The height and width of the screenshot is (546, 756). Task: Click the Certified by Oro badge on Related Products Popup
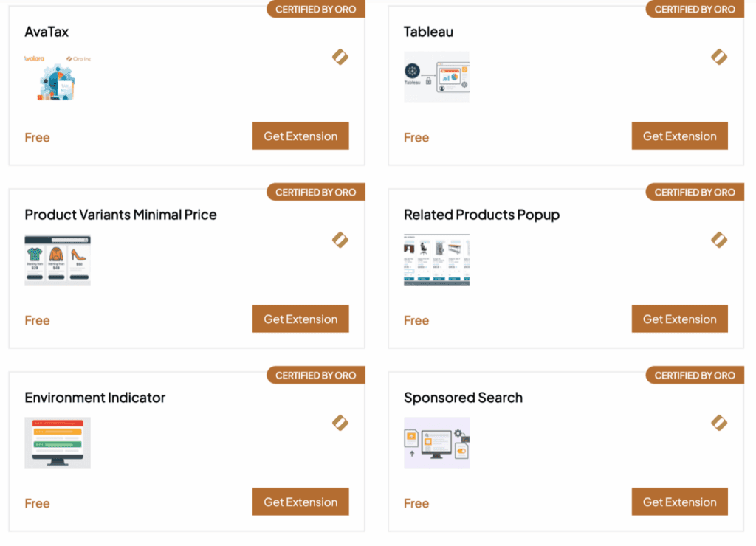[695, 192]
